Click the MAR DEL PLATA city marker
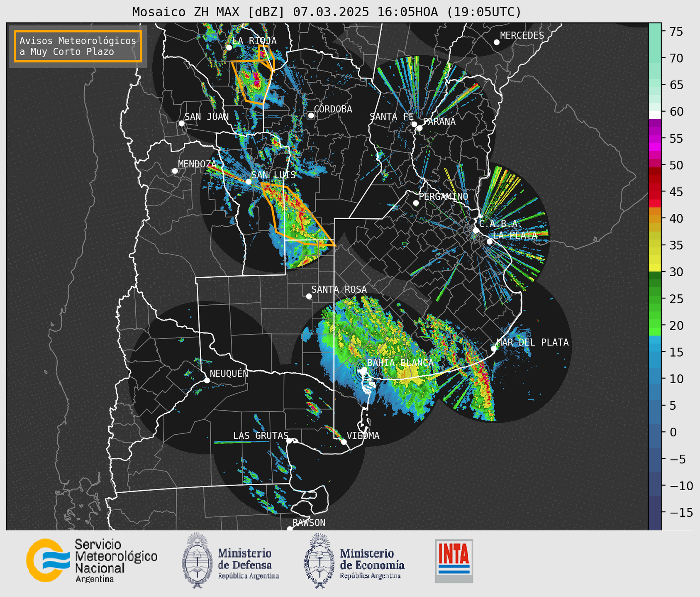Image resolution: width=700 pixels, height=597 pixels. (x=494, y=348)
